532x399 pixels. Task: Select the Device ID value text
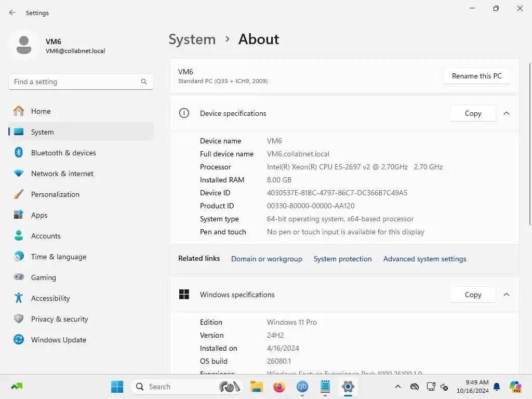pos(337,193)
